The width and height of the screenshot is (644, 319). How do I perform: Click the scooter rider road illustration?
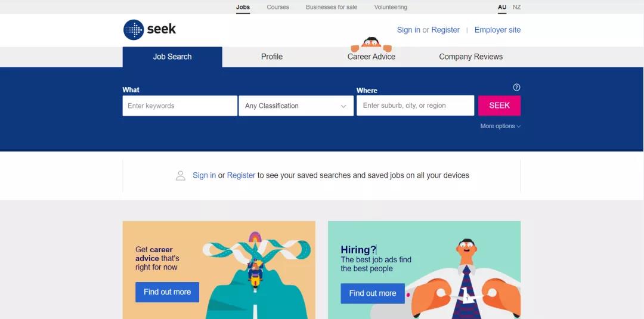click(256, 275)
